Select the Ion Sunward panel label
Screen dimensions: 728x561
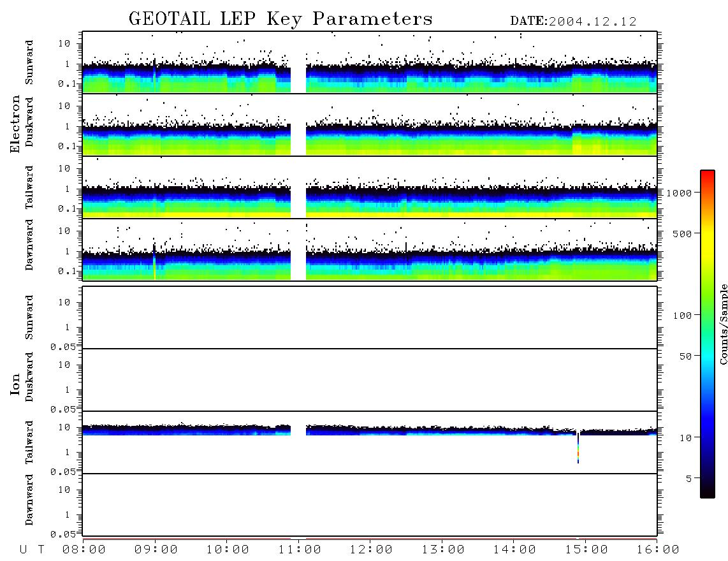tap(29, 317)
